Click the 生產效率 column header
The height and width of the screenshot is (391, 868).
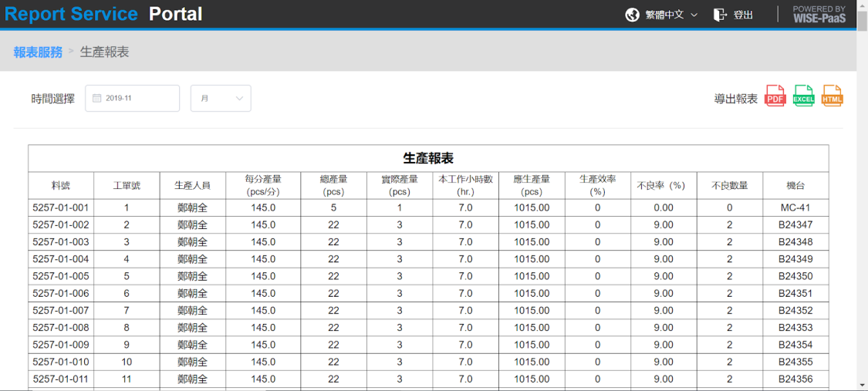tap(597, 185)
